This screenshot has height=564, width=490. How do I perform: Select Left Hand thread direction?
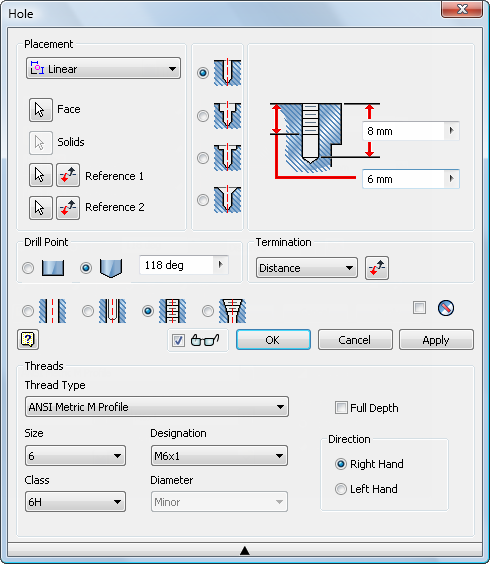coord(340,489)
